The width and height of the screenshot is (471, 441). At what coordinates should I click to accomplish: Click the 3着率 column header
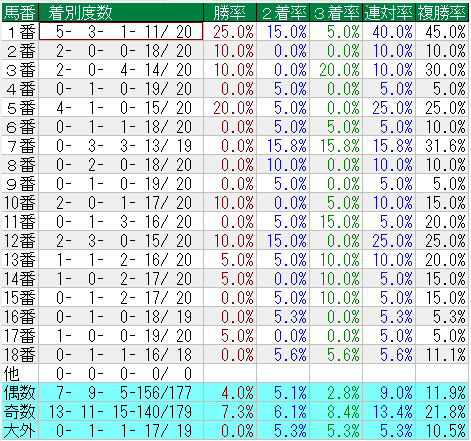[x=336, y=13]
